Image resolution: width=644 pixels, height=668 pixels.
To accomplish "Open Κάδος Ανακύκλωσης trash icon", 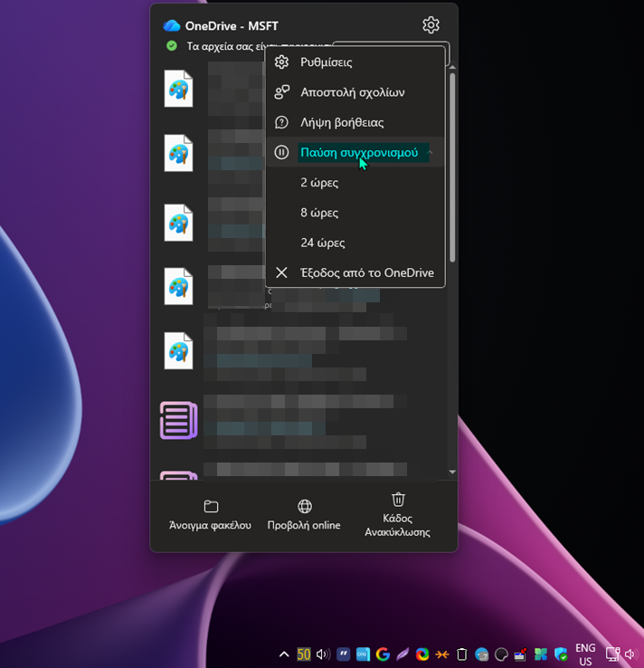I will point(398,500).
